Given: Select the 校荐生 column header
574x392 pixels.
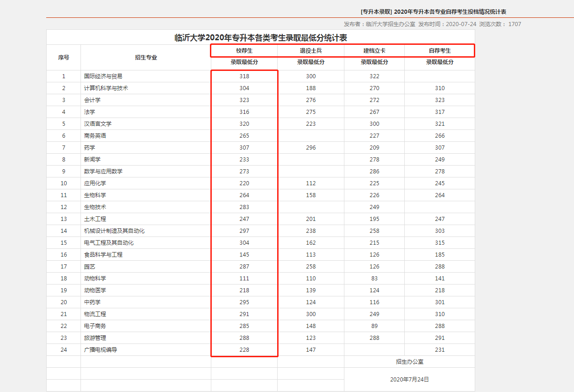Looking at the screenshot, I should pyautogui.click(x=244, y=50).
